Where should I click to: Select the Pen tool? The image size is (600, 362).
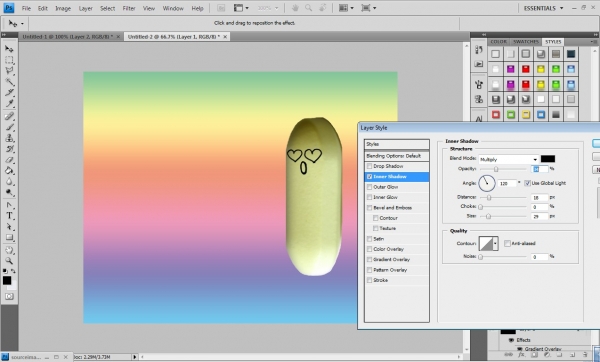[9, 205]
